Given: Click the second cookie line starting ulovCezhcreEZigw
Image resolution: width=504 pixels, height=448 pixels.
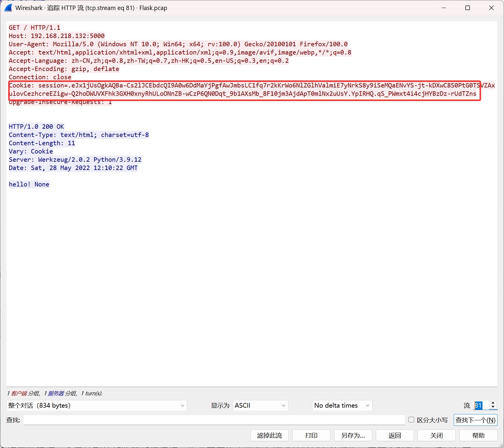Looking at the screenshot, I should [x=243, y=94].
